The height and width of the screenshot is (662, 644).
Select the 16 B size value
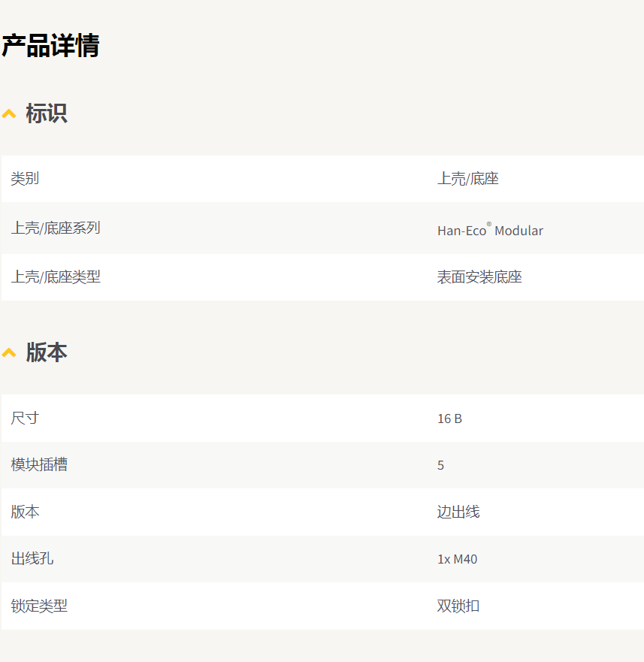449,419
